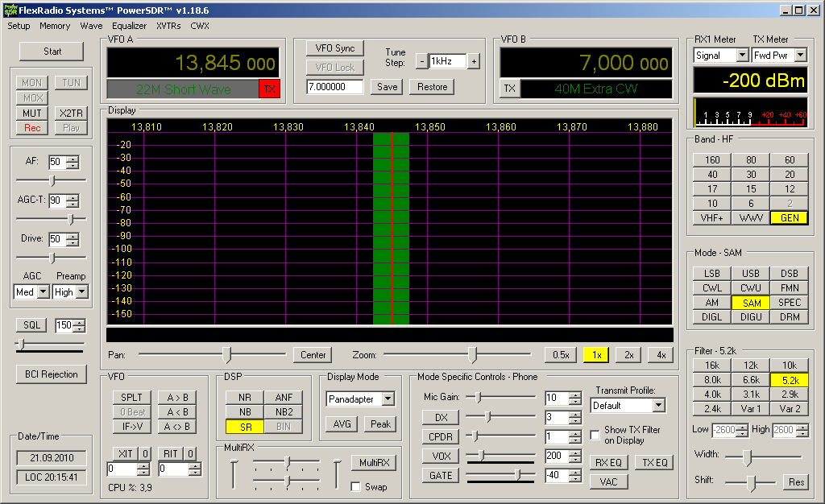825x504 pixels.
Task: Adjust the Mic Gain slider
Action: (x=501, y=397)
